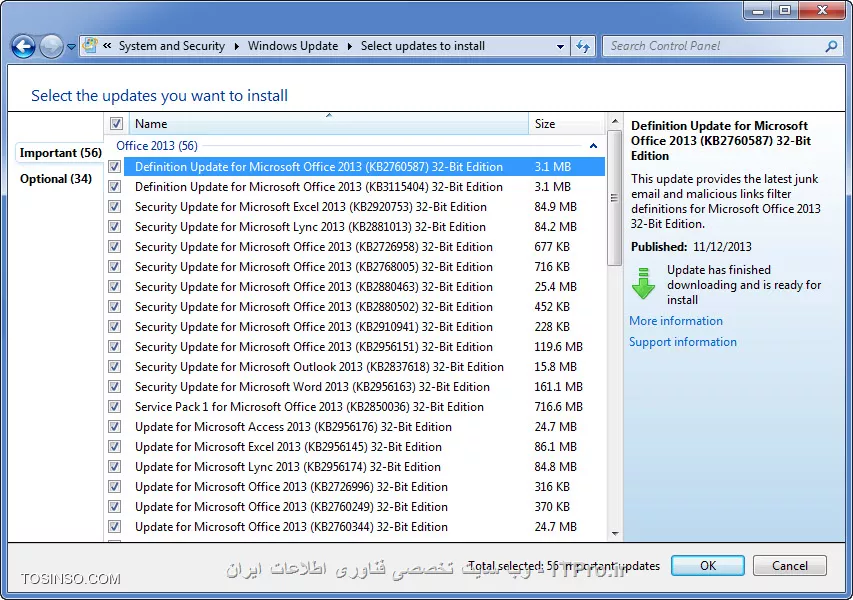This screenshot has width=853, height=600.
Task: Uncheck Excel 2013 Update KB2956145 checkbox
Action: pos(114,447)
